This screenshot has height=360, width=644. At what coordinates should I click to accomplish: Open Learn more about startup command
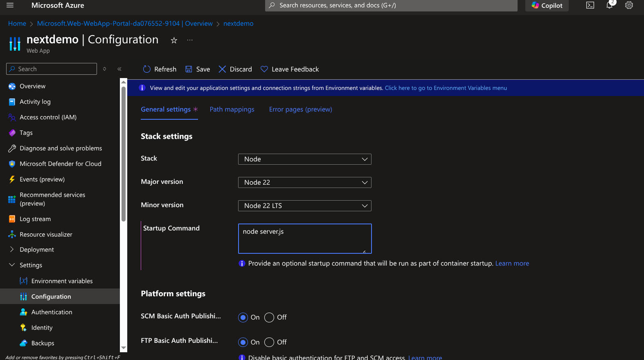pos(512,264)
